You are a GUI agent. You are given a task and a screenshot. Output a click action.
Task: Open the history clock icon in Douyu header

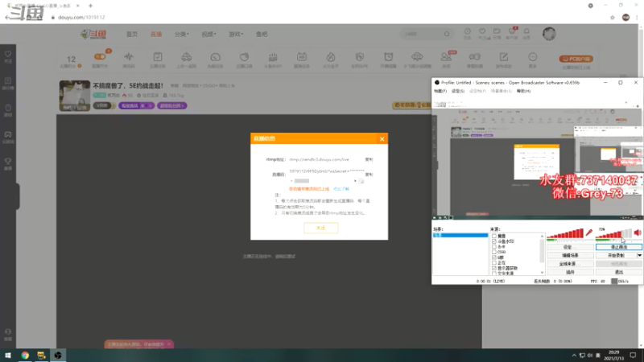(468, 31)
